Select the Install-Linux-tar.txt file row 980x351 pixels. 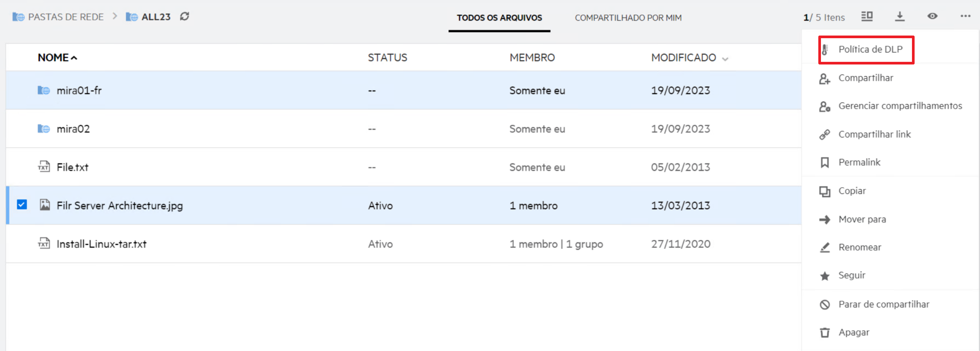[x=101, y=244]
